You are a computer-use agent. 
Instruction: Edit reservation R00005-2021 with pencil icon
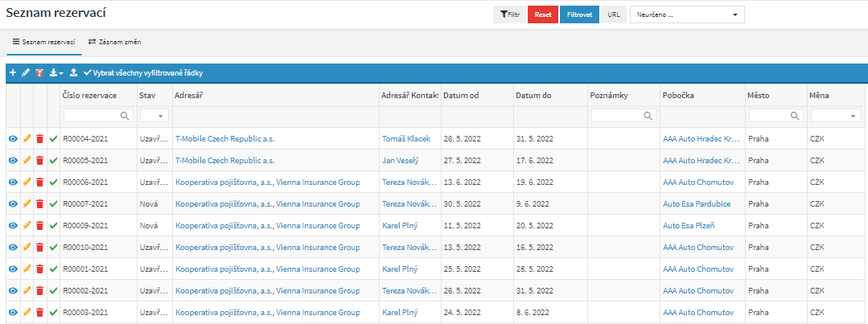[x=27, y=160]
